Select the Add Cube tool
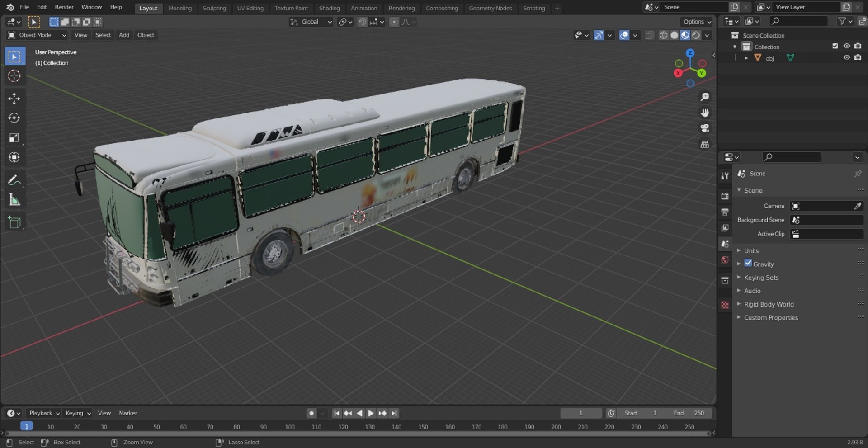This screenshot has width=868, height=448. click(x=14, y=222)
